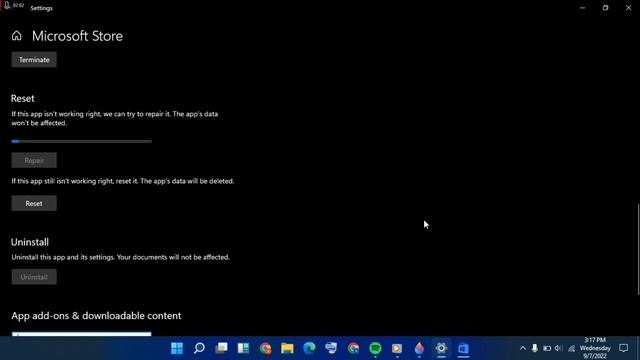
Task: Open Microsoft Store from taskbar
Action: click(463, 348)
